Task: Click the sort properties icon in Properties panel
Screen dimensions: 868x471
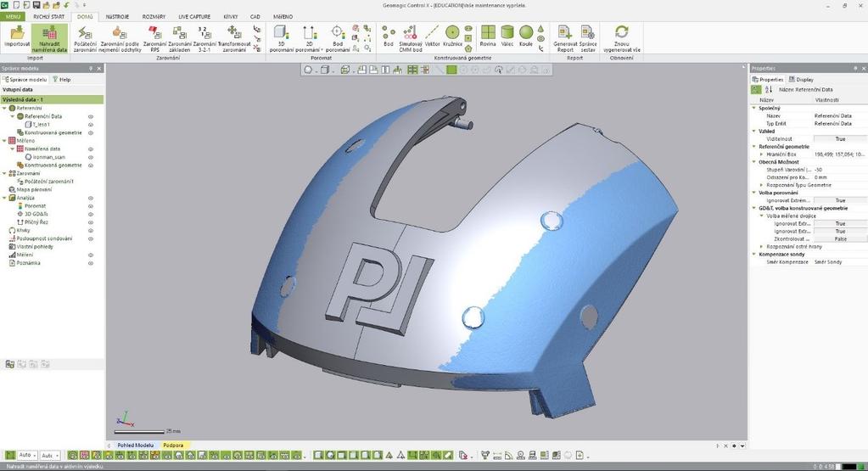Action: coord(769,89)
